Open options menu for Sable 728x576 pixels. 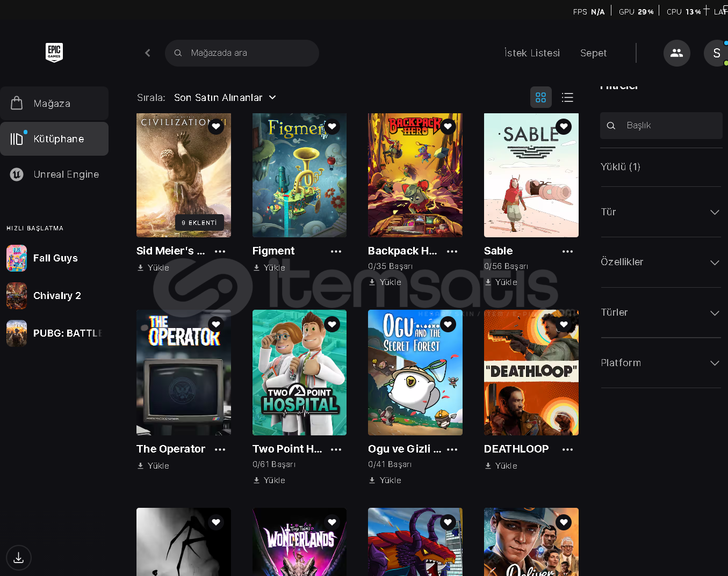[x=568, y=251]
